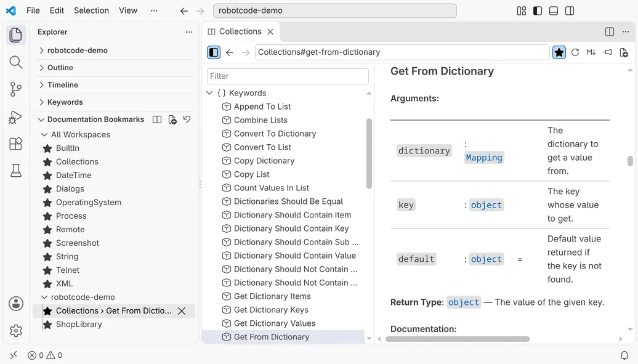Open the notifications bell in the status bar
This screenshot has width=638, height=364.
[624, 355]
